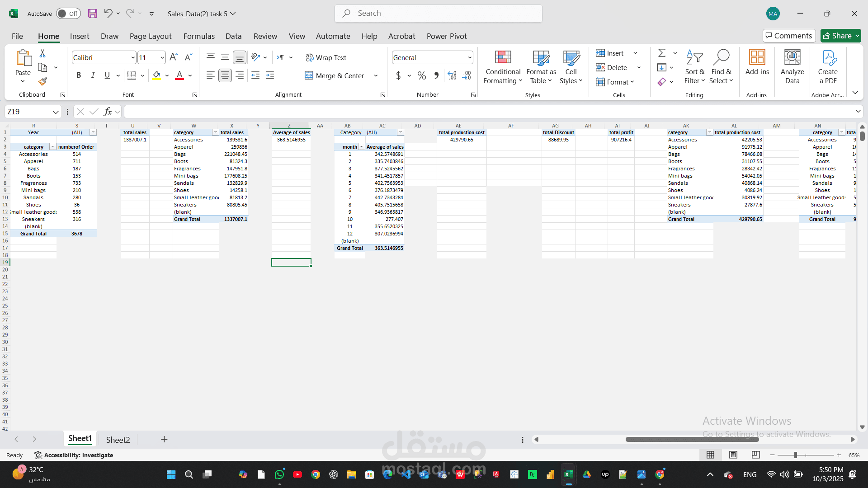This screenshot has width=868, height=488.
Task: Click the Save floppy disk icon
Action: pos(93,14)
